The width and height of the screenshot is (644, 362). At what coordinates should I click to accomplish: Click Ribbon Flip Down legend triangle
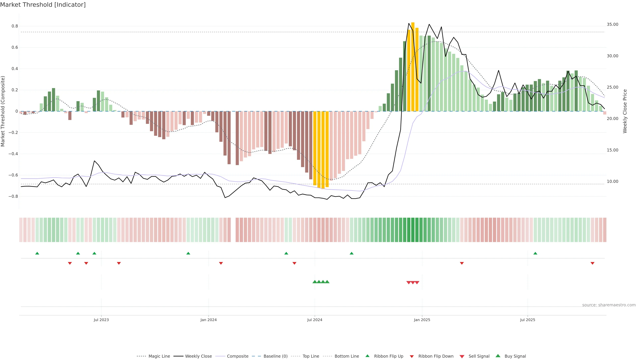click(x=412, y=356)
